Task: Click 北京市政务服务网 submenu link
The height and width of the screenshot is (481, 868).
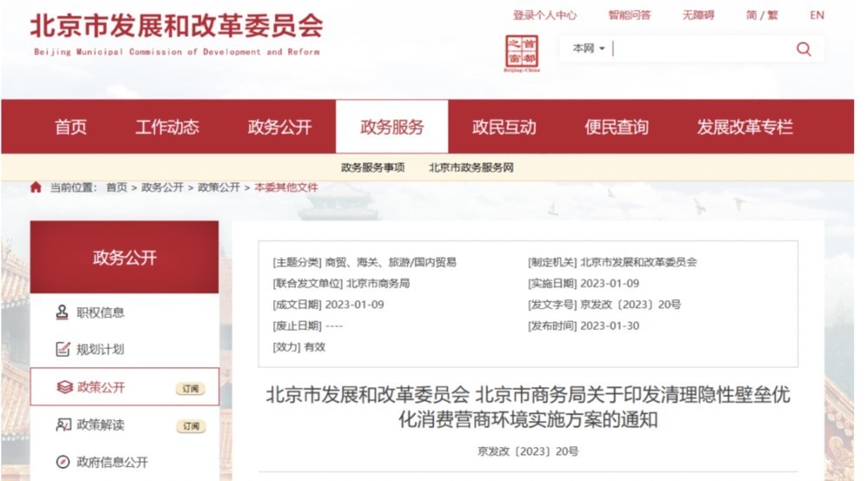Action: [471, 168]
